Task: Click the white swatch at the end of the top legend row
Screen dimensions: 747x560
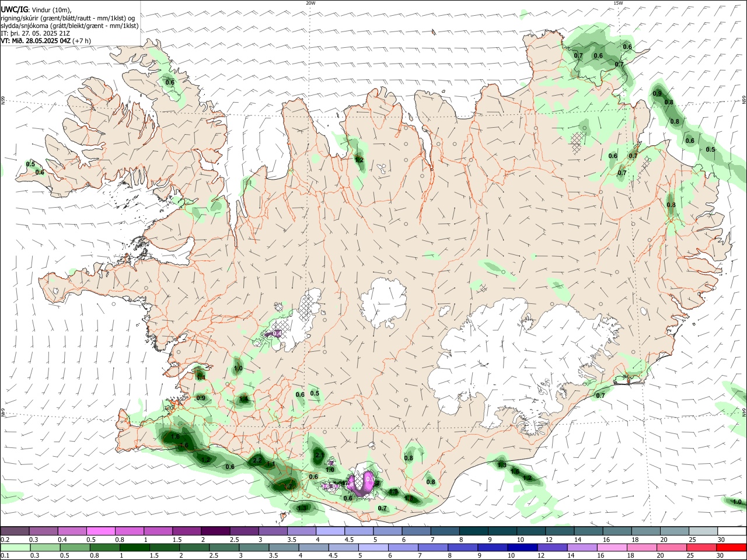Action: (x=732, y=531)
